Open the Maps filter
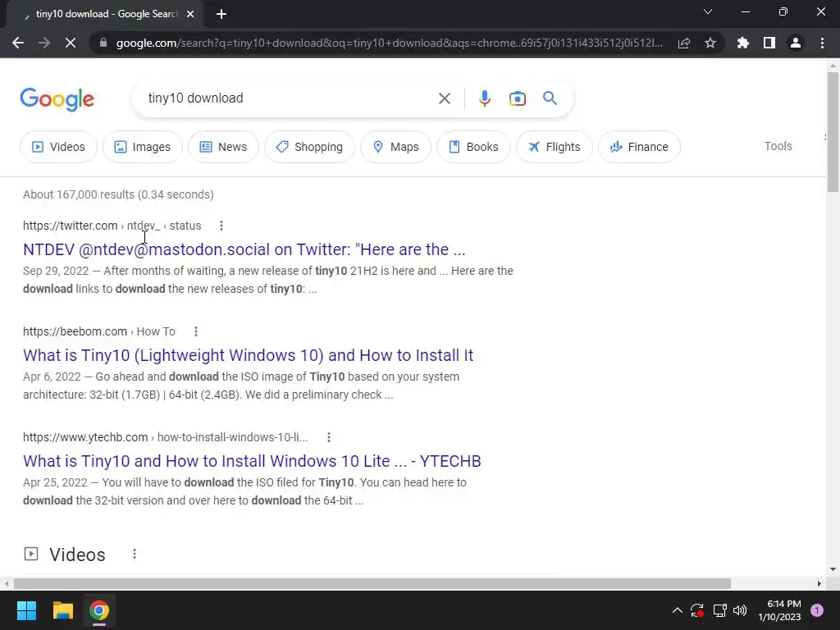This screenshot has height=630, width=840. click(396, 147)
